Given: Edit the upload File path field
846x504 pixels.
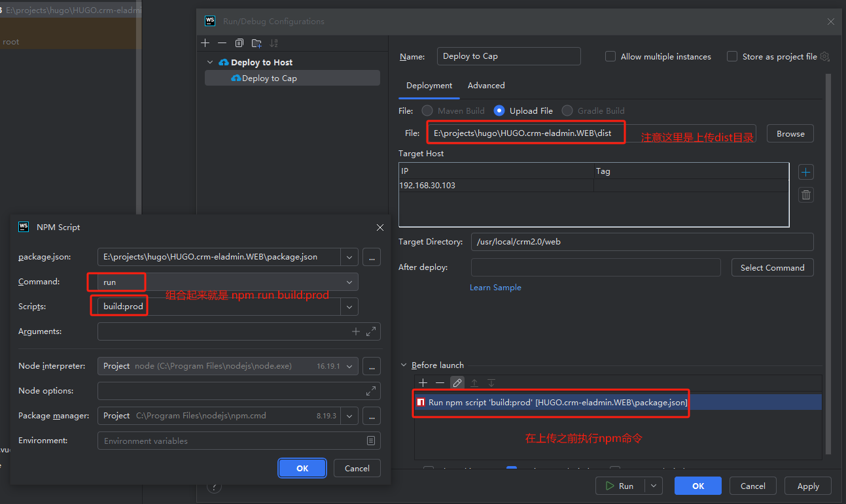Looking at the screenshot, I should 591,133.
